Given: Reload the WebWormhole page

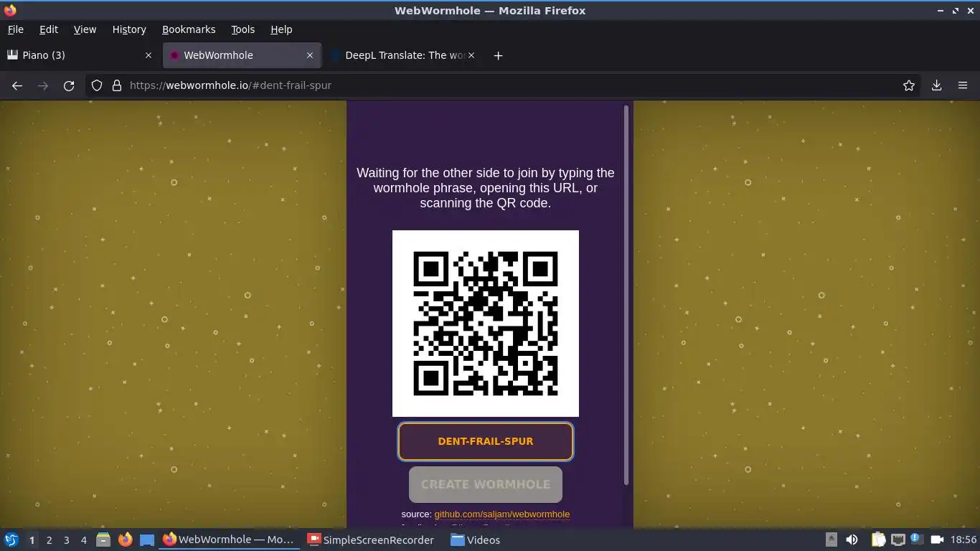Looking at the screenshot, I should tap(69, 85).
